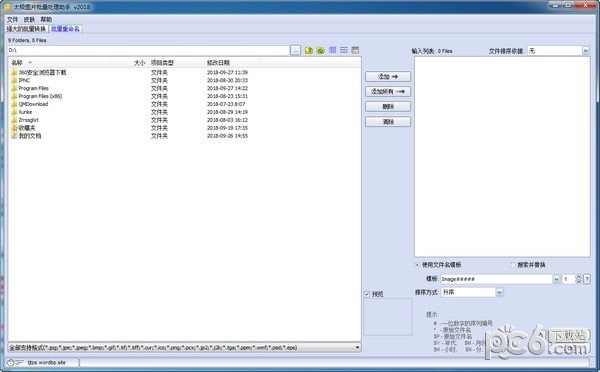Open the 排序方式 dropdown showing 升序
The image size is (600, 372).
pos(499,292)
